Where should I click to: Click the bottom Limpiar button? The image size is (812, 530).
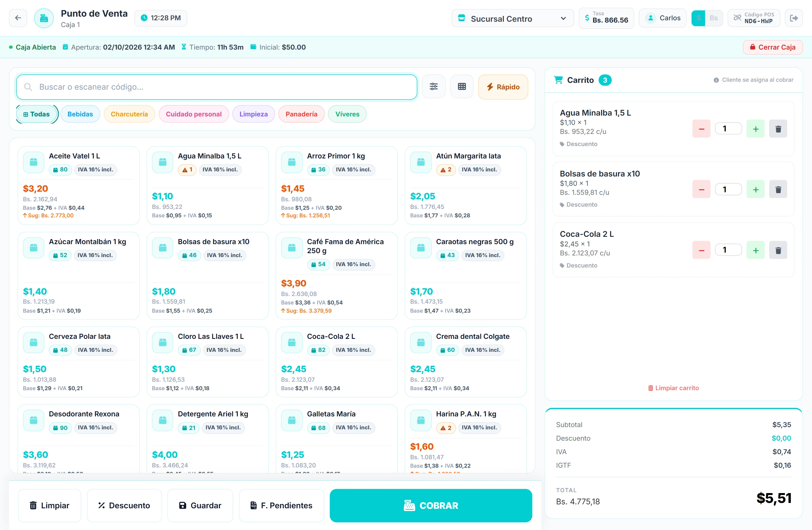[49, 505]
